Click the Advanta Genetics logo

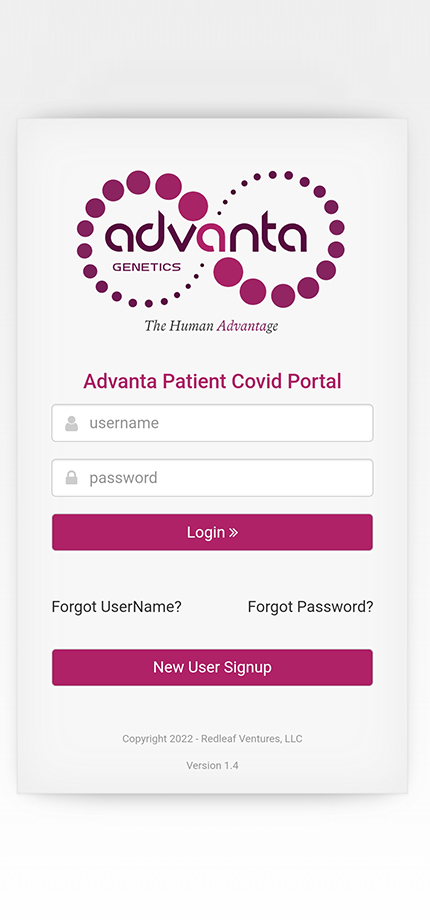tap(211, 252)
